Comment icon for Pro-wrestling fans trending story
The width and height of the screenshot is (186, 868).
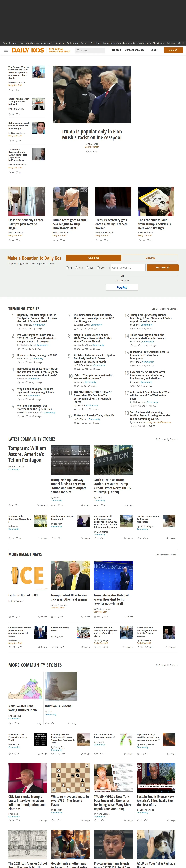pos(27,349)
